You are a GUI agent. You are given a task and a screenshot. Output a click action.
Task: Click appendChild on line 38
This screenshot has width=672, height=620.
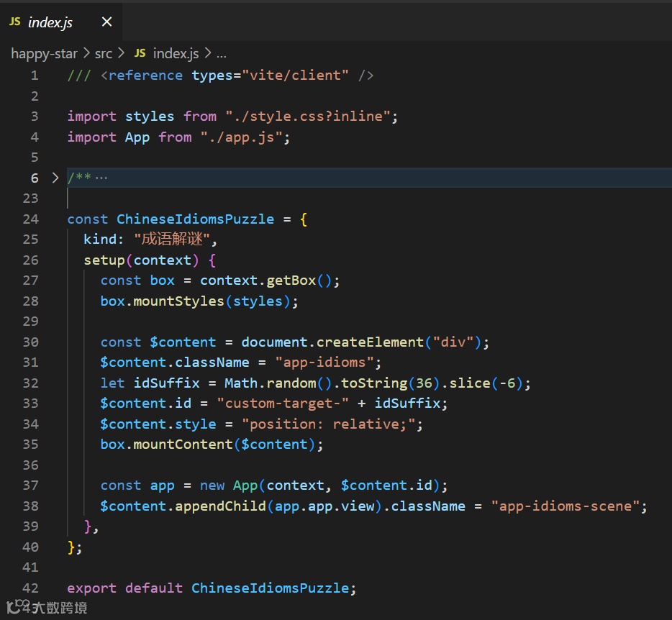[220, 506]
